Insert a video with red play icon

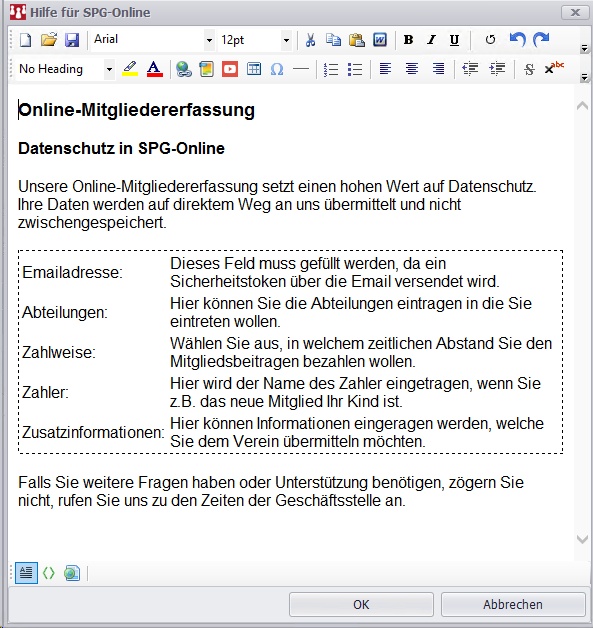coord(230,69)
